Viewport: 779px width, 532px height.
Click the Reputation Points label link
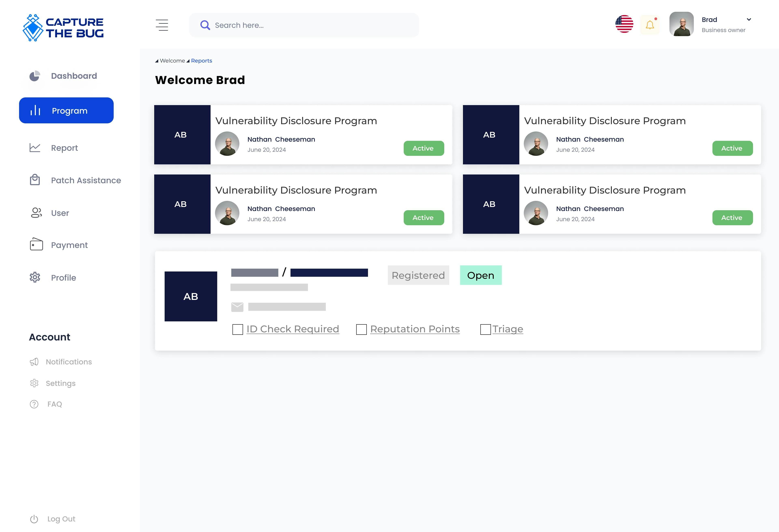click(415, 329)
